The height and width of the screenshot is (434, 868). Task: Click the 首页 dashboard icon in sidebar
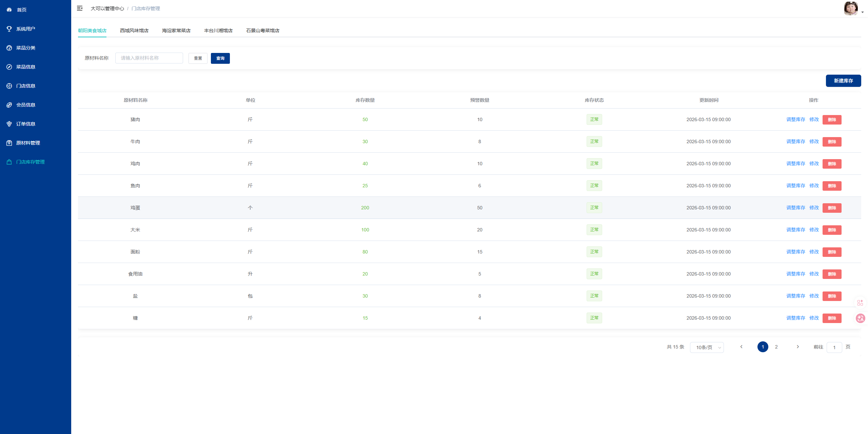(9, 10)
